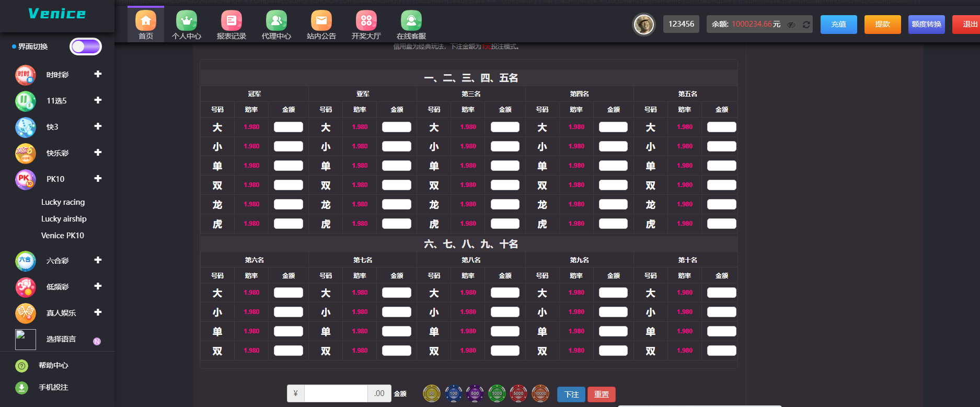Contact 在线客服 support icon
The image size is (980, 407).
click(x=411, y=21)
